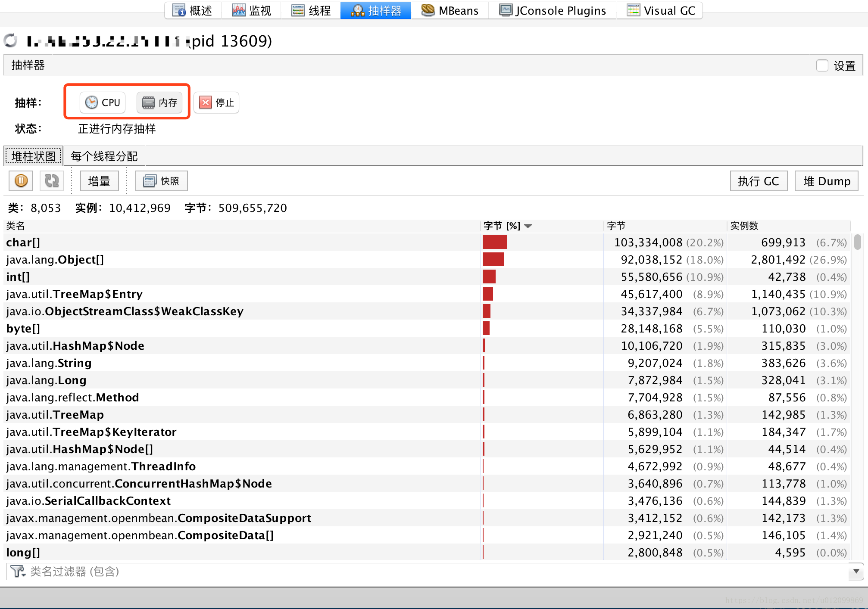The image size is (868, 609).
Task: Select CompositeData[] row
Action: point(427,535)
